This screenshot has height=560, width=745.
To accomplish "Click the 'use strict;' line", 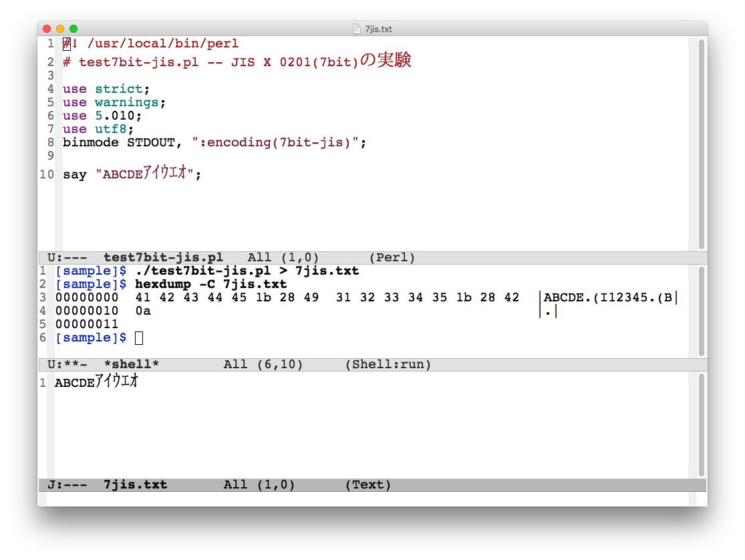I will tap(106, 90).
